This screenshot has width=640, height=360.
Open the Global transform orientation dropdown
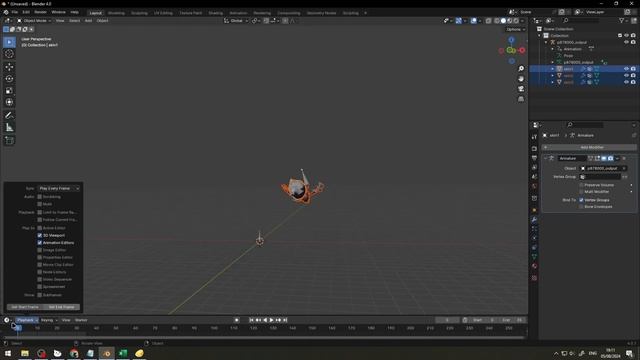pos(236,21)
